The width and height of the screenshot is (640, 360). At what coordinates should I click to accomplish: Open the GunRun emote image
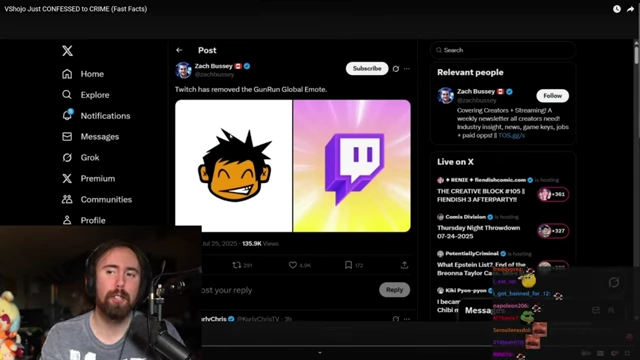233,166
